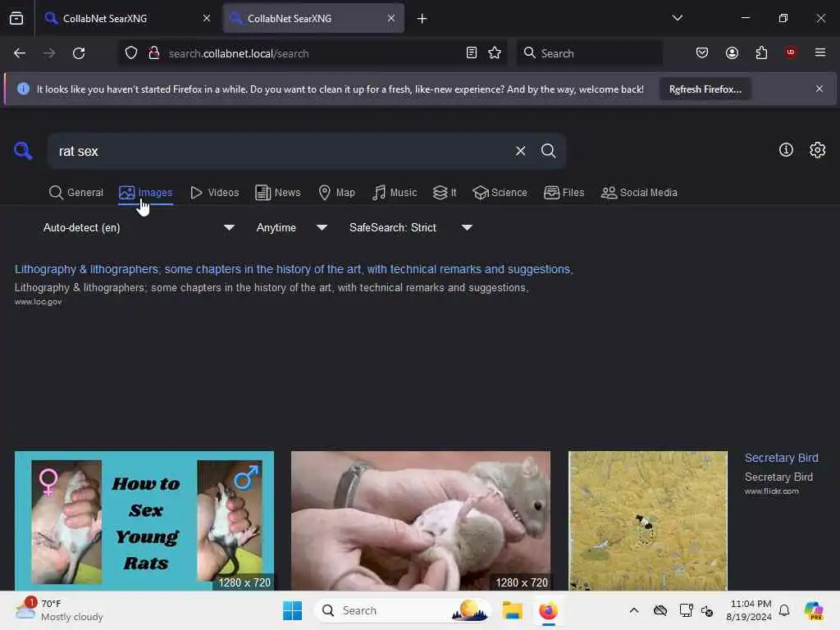Switch to Music category tab
This screenshot has width=840, height=630.
click(x=395, y=192)
